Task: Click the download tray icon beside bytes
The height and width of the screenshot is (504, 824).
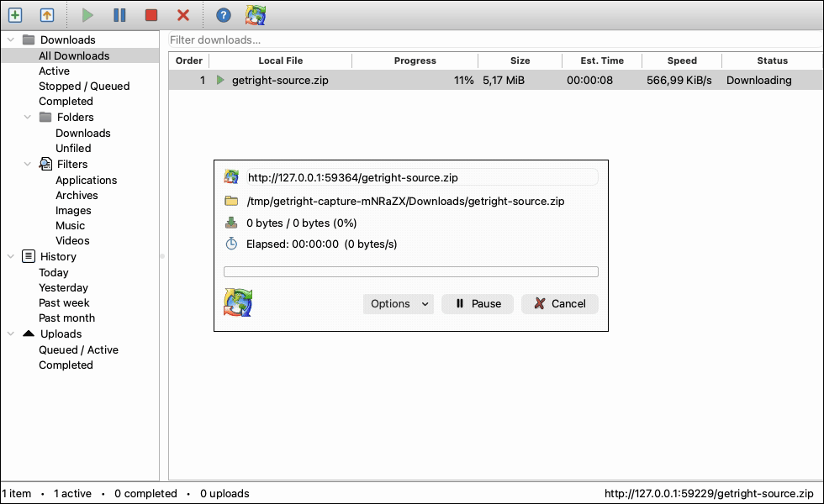Action: (x=231, y=223)
